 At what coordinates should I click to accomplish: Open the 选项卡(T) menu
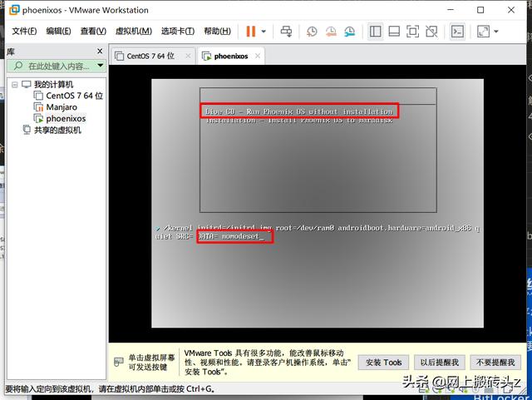tap(178, 32)
